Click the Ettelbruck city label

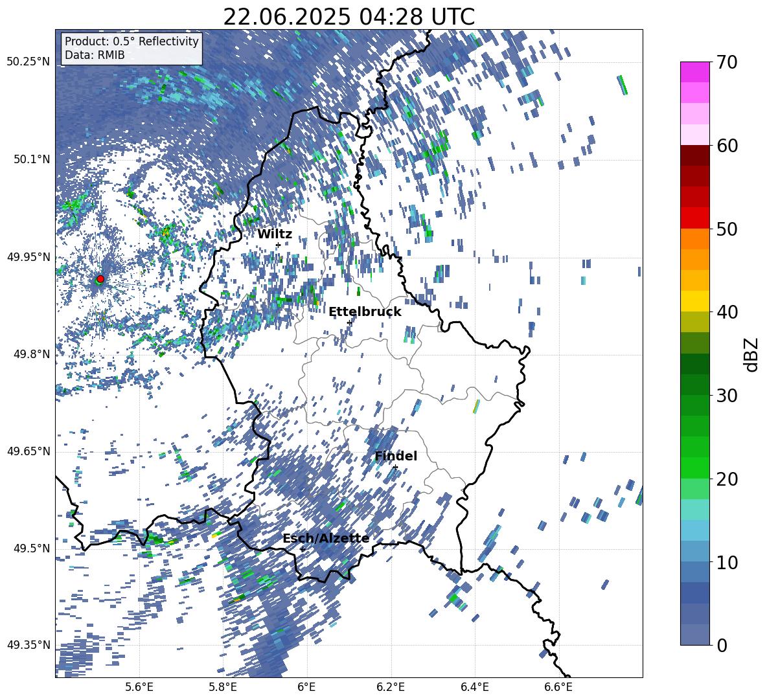tap(365, 312)
